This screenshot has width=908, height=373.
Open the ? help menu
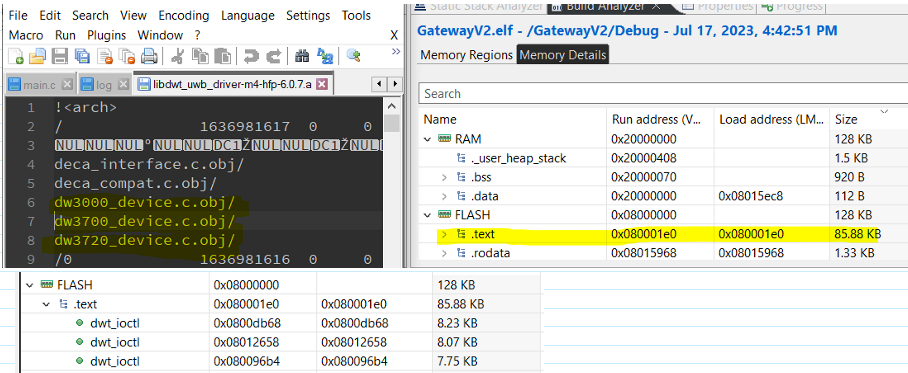pyautogui.click(x=198, y=35)
